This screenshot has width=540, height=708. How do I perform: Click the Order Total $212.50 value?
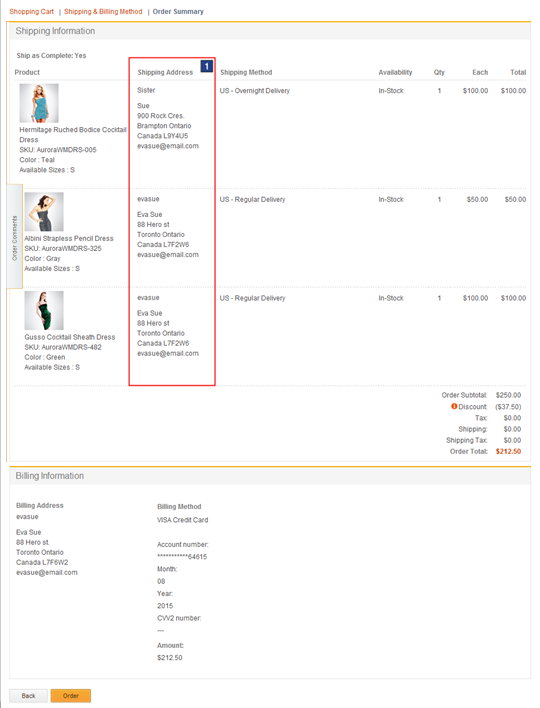tap(508, 452)
